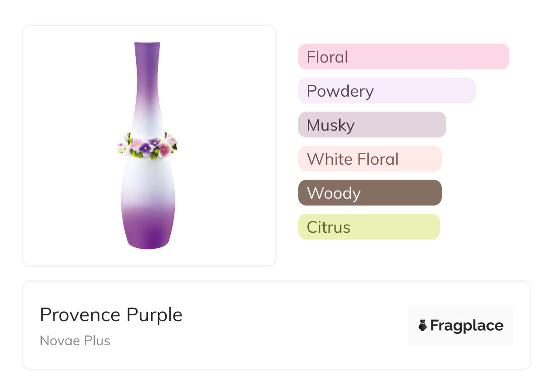
Task: Click the Fragplace bottle logo icon
Action: [x=423, y=325]
